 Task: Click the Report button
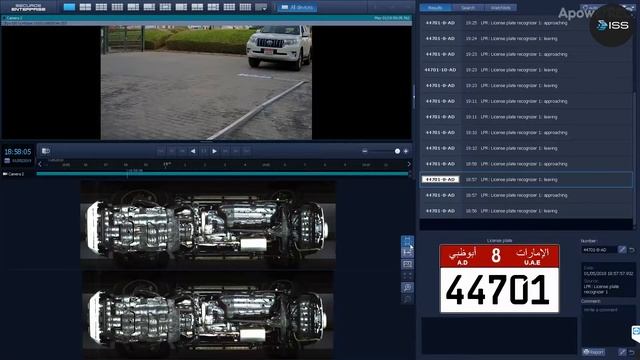593,352
